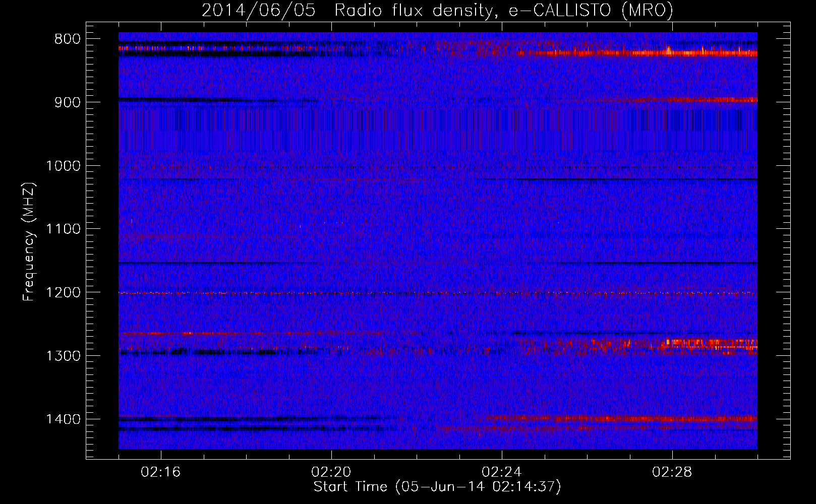The height and width of the screenshot is (504, 816).
Task: Click the dotted red line at 1200 MHz
Action: pos(438,293)
